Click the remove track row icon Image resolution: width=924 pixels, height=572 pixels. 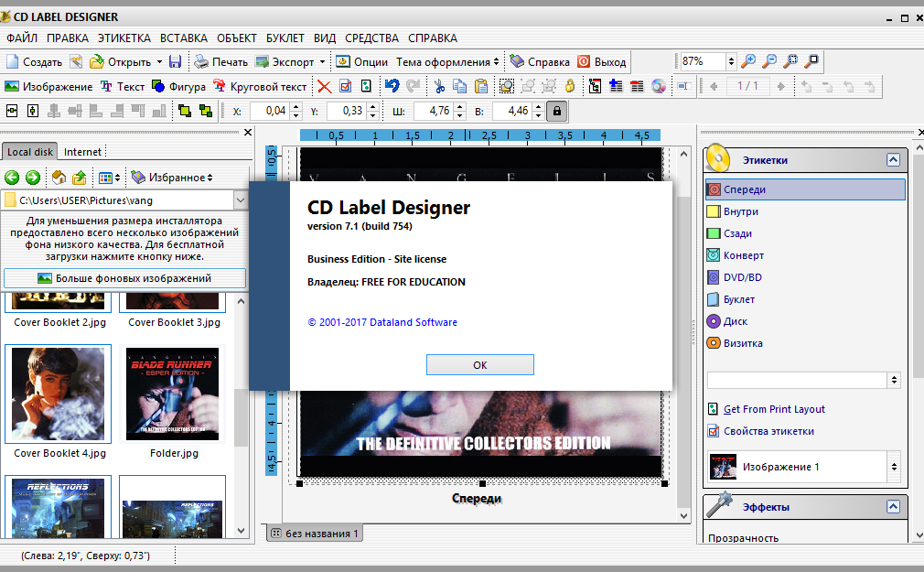[x=637, y=87]
